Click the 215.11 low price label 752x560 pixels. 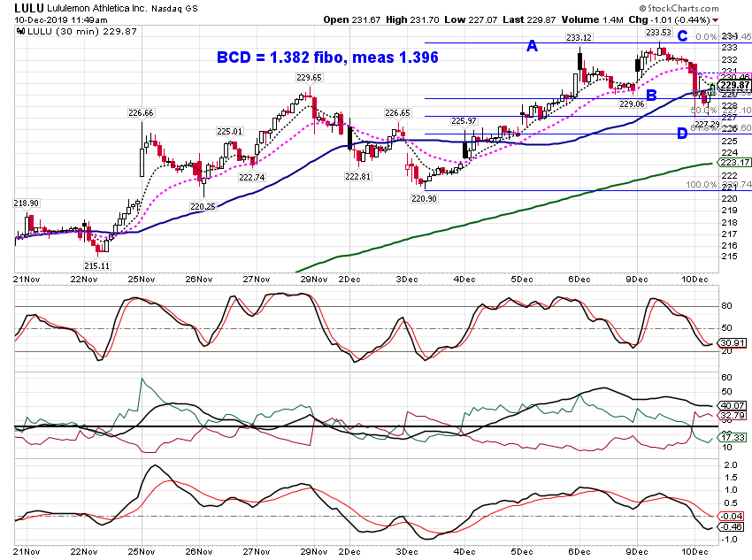pyautogui.click(x=97, y=265)
